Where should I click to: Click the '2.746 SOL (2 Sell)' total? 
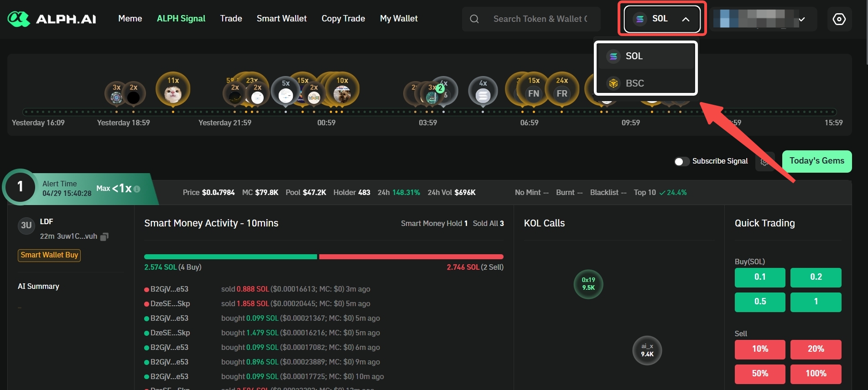click(475, 267)
